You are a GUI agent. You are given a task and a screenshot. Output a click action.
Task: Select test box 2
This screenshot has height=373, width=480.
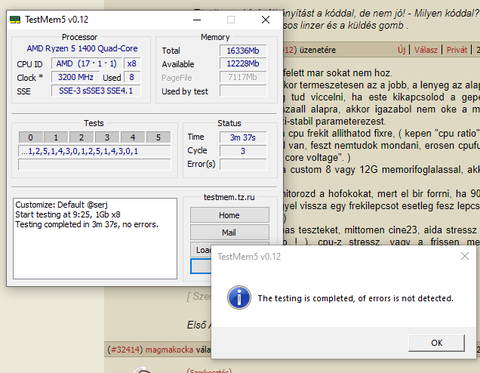tap(81, 137)
